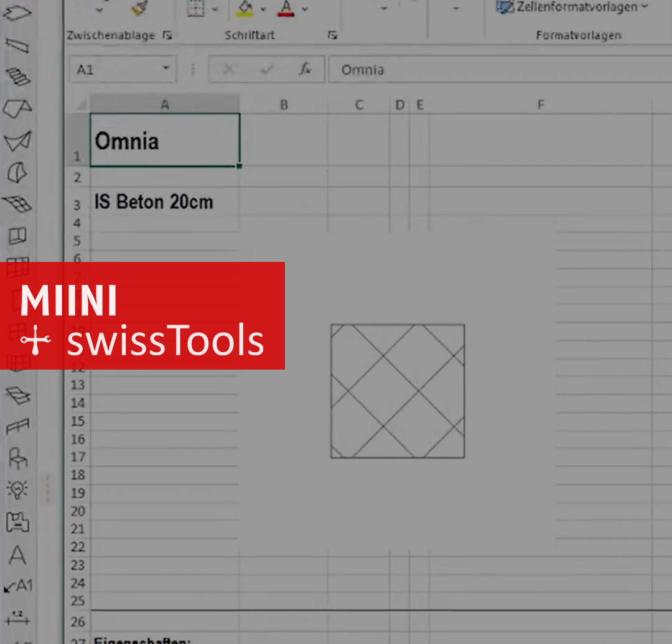Click the formula bar Cancel X
The width and height of the screenshot is (672, 644).
point(228,69)
